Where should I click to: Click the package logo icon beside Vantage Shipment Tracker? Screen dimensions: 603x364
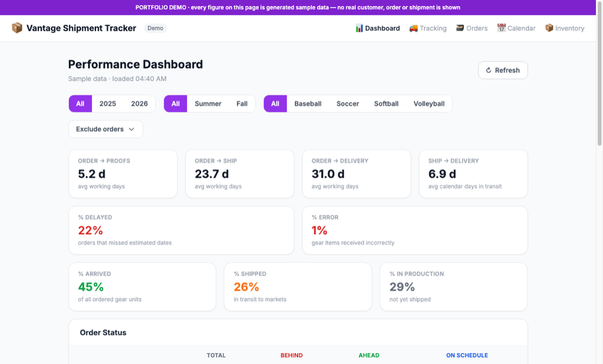tap(17, 28)
